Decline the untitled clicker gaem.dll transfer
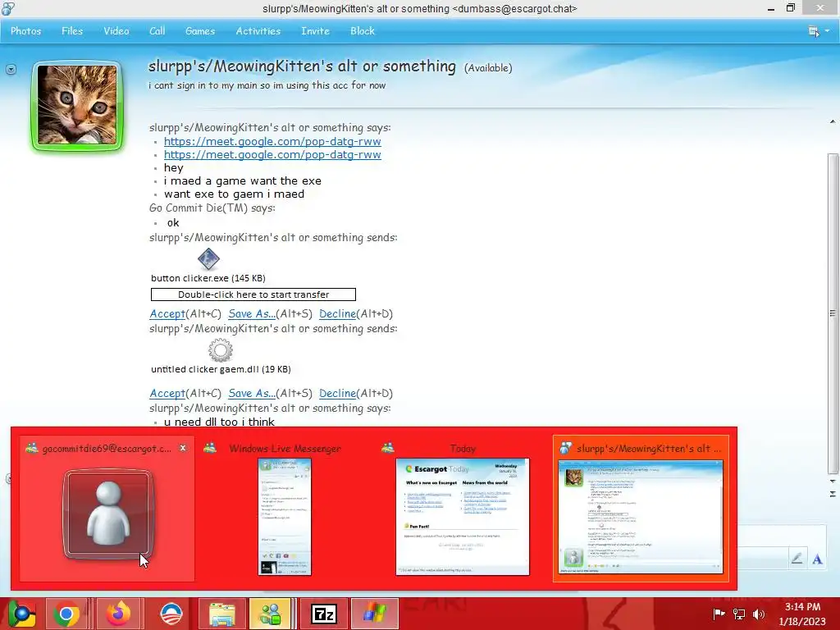Image resolution: width=840 pixels, height=630 pixels. tap(337, 393)
